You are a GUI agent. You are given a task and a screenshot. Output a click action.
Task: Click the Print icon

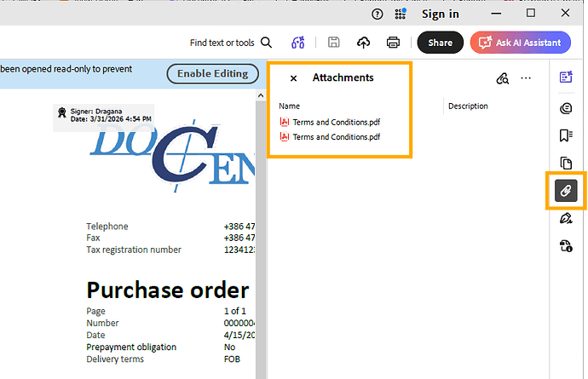(393, 43)
